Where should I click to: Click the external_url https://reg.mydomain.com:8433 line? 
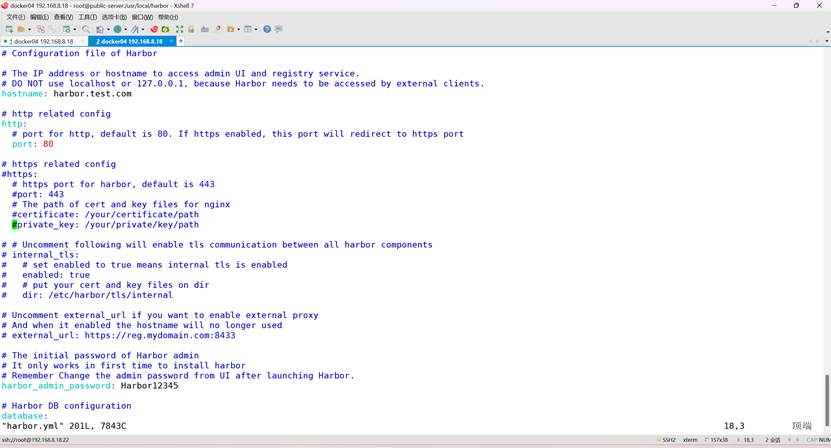pyautogui.click(x=118, y=336)
